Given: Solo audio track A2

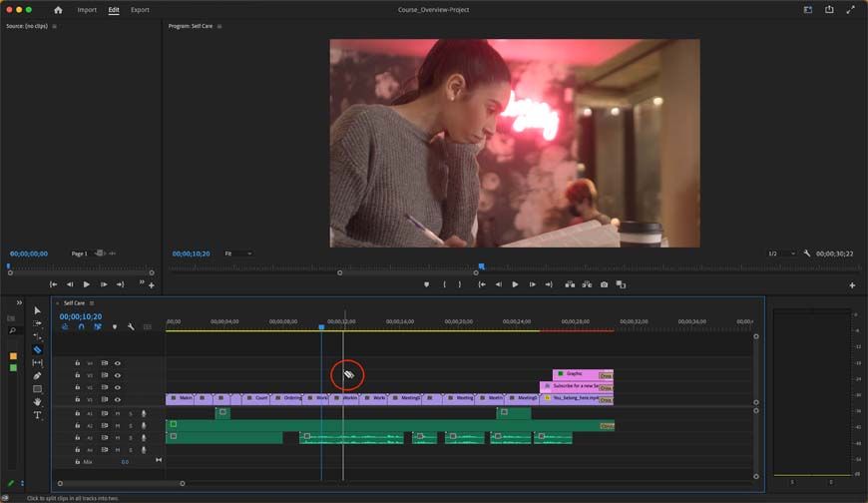Looking at the screenshot, I should tap(131, 426).
